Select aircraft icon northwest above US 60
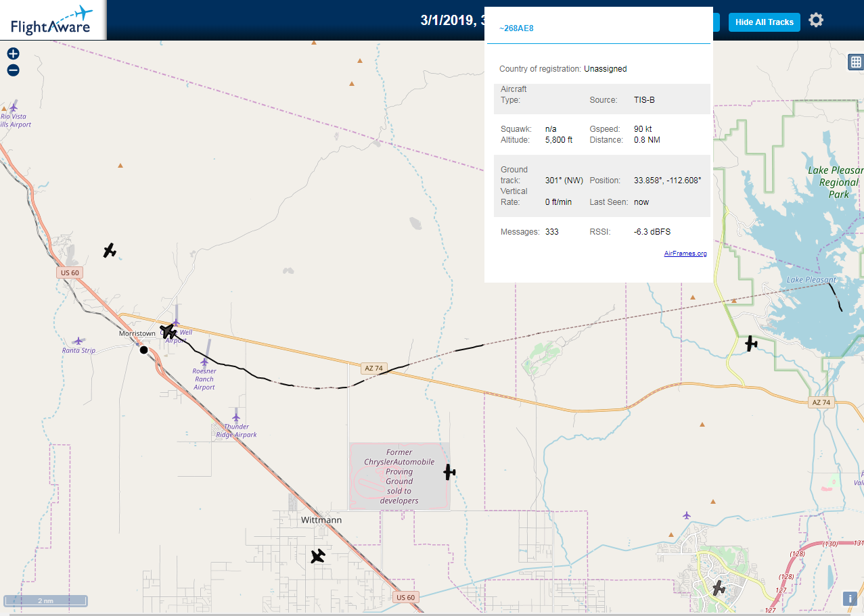 [x=110, y=251]
